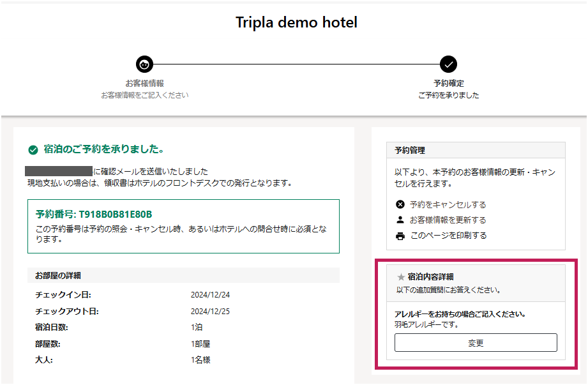Image resolution: width=588 pixels, height=385 pixels.
Task: Click the お客様情報をご記入ください step subtitle
Action: 145,95
